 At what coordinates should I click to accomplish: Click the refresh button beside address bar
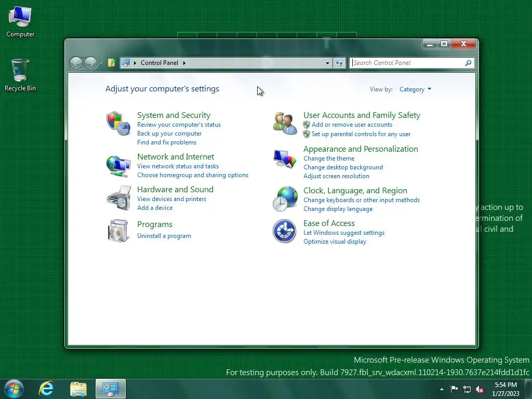(339, 63)
